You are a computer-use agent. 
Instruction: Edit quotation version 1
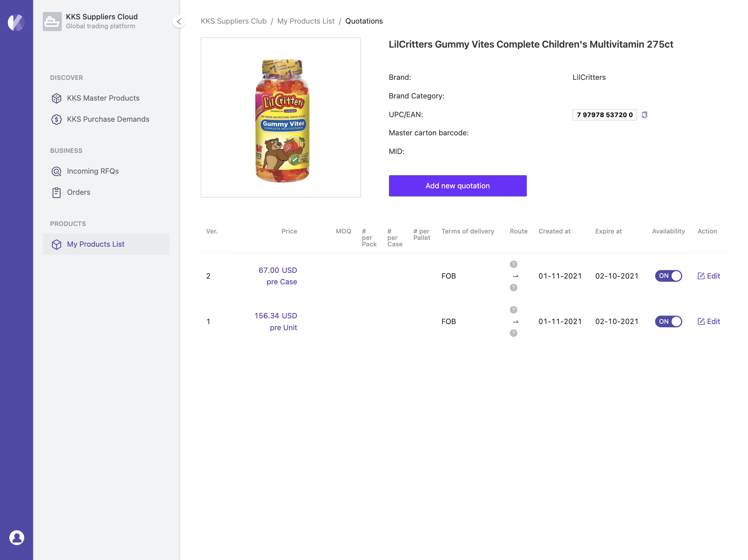[x=709, y=322]
